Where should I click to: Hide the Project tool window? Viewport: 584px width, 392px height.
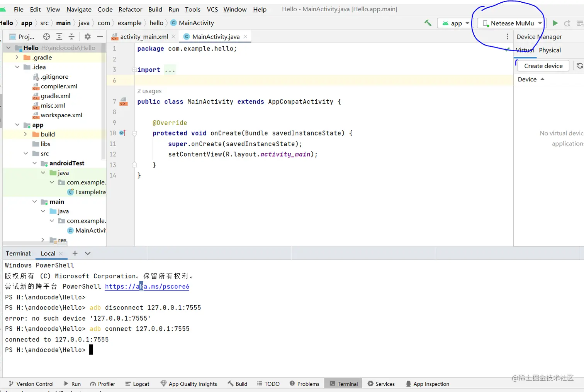[100, 37]
